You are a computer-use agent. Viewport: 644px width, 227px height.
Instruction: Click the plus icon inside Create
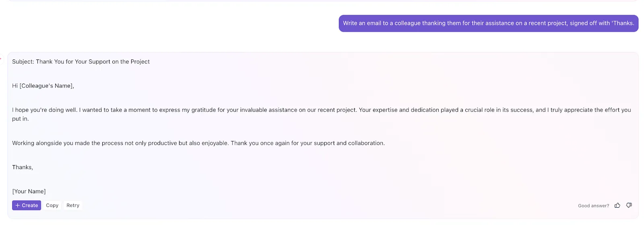tap(17, 205)
